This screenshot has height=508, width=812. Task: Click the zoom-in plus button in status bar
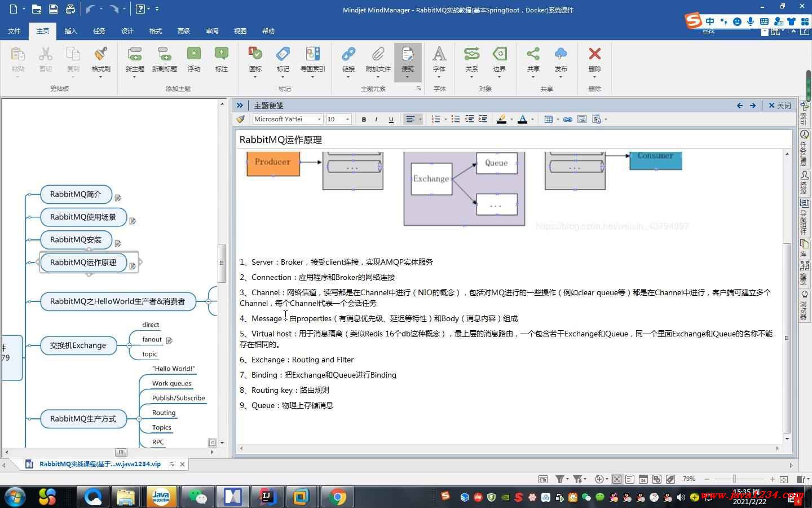point(772,479)
